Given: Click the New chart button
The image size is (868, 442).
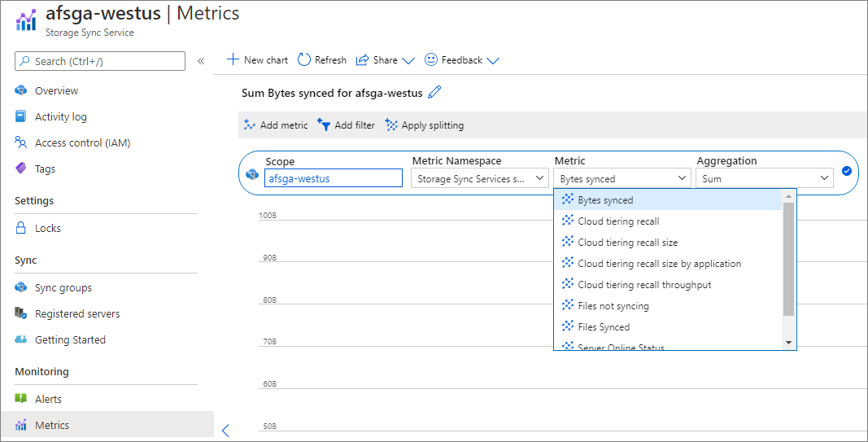Looking at the screenshot, I should point(257,59).
